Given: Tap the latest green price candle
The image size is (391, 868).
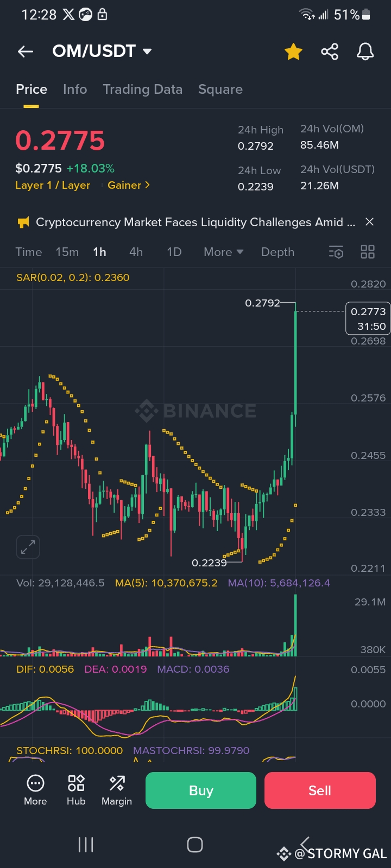Looking at the screenshot, I should coord(295,362).
